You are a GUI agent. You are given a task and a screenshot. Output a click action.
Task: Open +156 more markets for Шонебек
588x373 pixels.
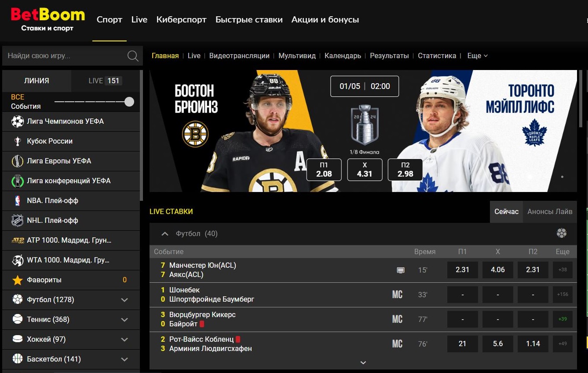562,295
